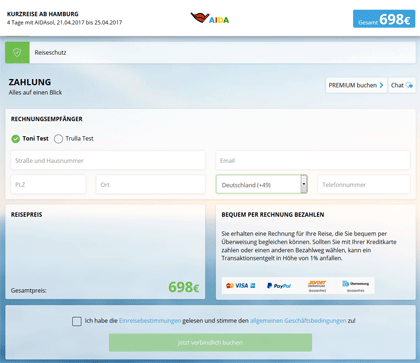Click the PREMIUM buchen button
This screenshot has width=420, height=363.
356,85
